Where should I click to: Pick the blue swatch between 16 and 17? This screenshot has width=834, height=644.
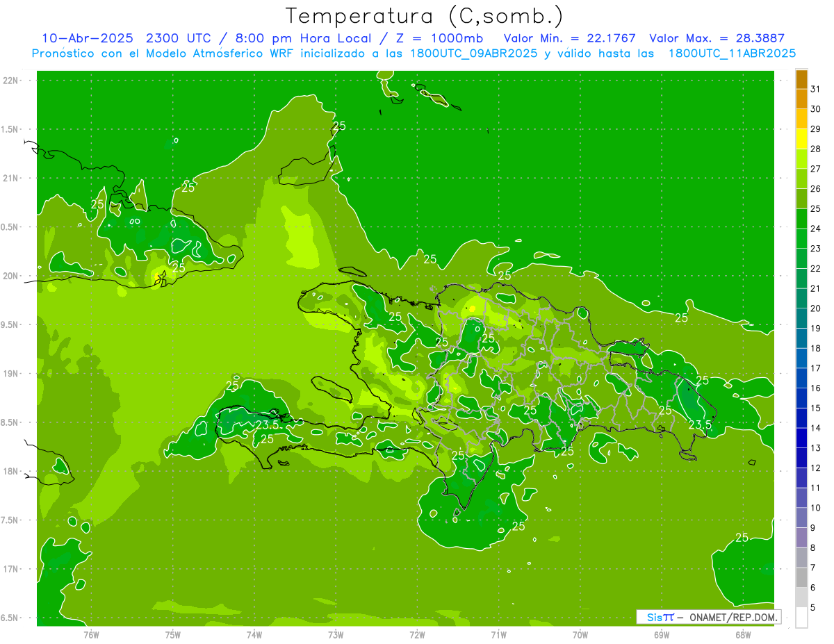801,379
